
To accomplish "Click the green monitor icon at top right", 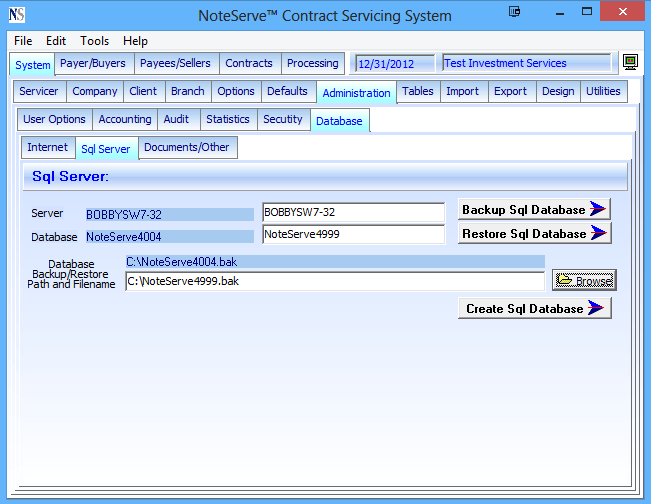I will [x=630, y=63].
